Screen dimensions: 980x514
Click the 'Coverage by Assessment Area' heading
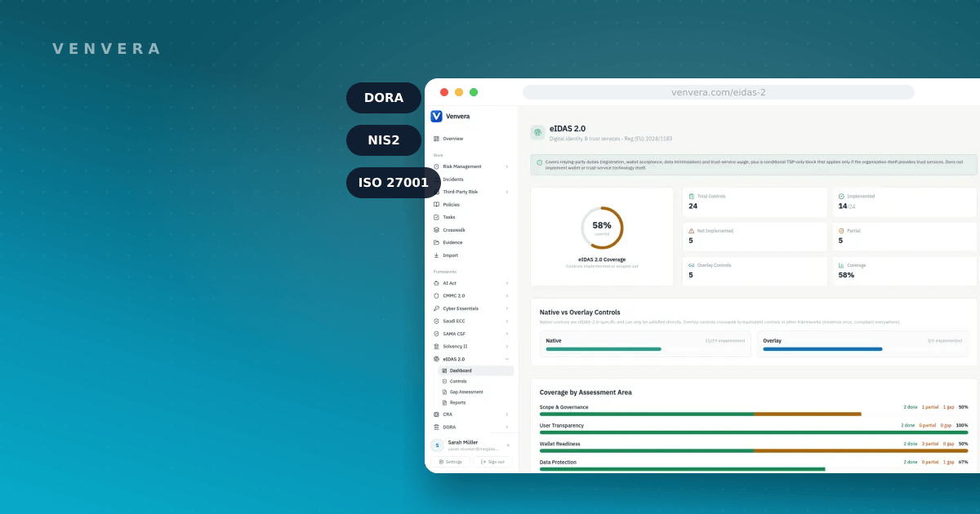(586, 392)
